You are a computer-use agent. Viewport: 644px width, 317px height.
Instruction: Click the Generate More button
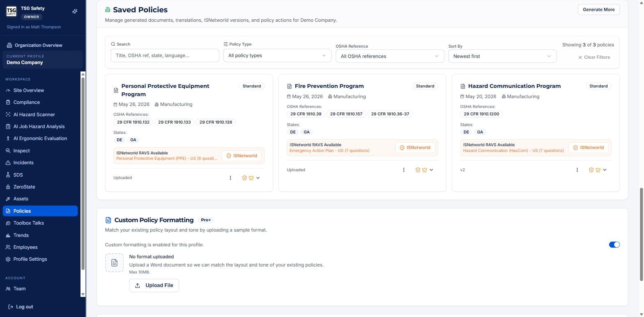[x=599, y=9]
